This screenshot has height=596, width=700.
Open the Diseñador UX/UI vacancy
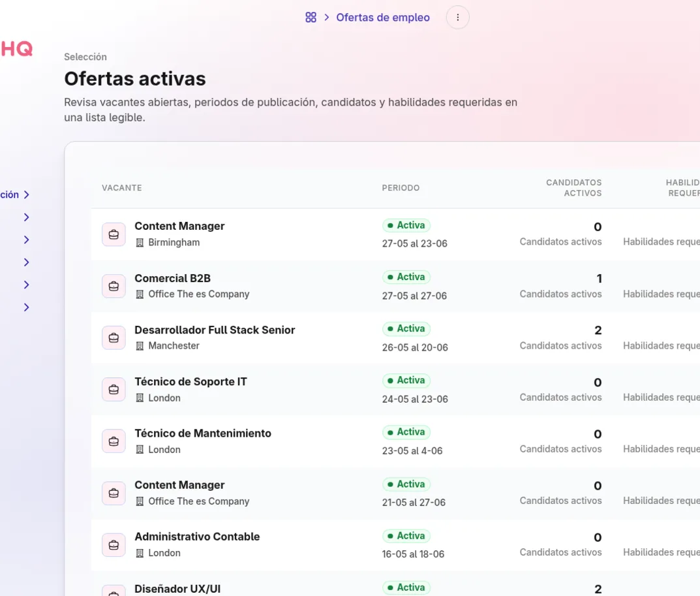coord(177,588)
